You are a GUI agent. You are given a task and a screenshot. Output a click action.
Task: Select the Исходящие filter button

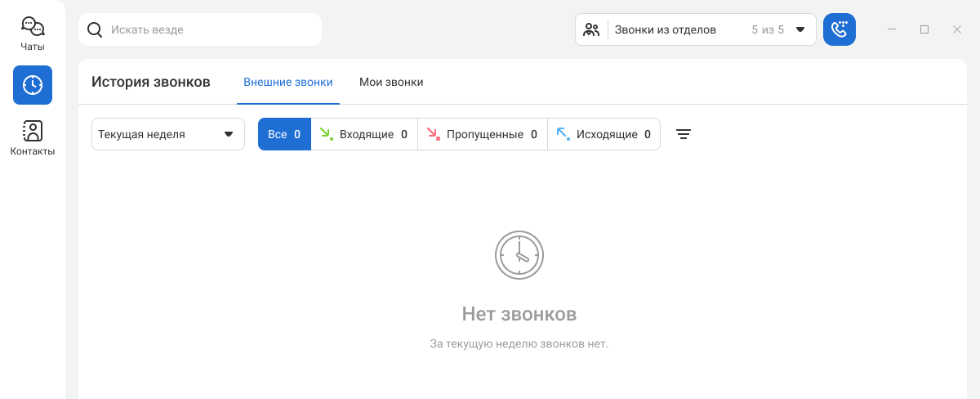pyautogui.click(x=604, y=134)
